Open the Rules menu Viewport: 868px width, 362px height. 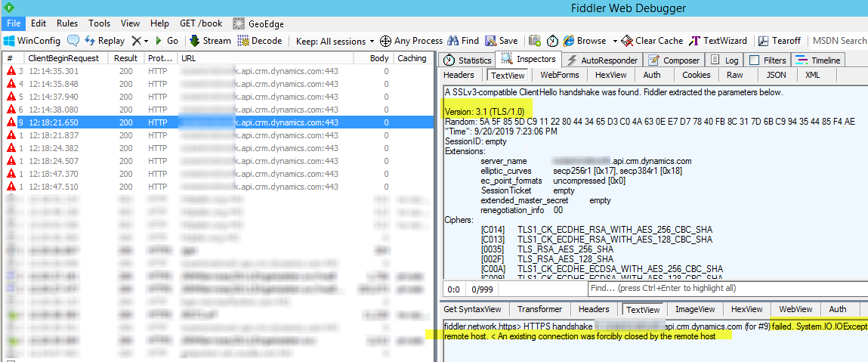click(67, 23)
